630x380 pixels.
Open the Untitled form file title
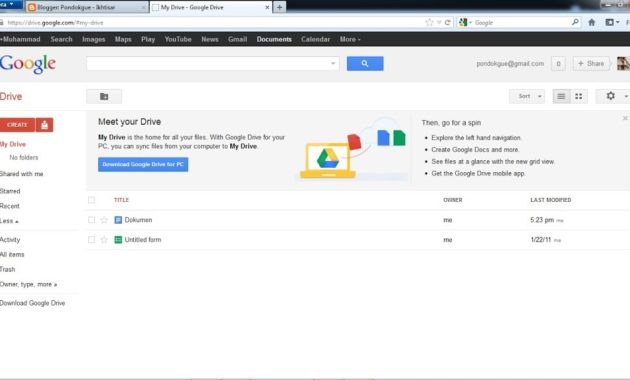pyautogui.click(x=143, y=240)
